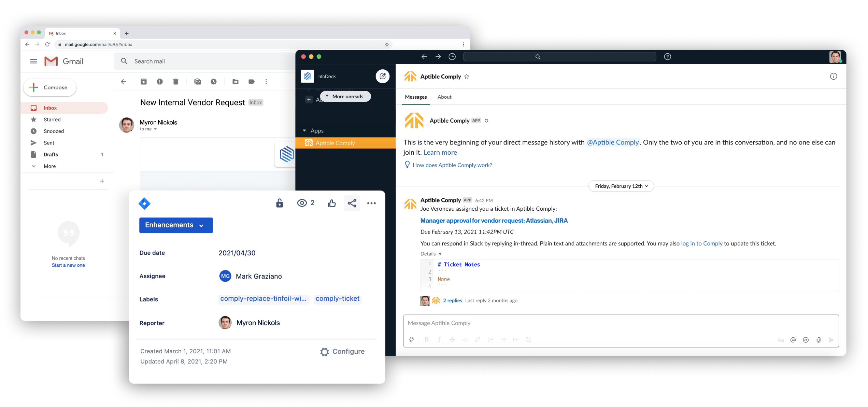Screen dimensions: 868x407
Task: Compose new message icon in Slack
Action: pos(383,76)
